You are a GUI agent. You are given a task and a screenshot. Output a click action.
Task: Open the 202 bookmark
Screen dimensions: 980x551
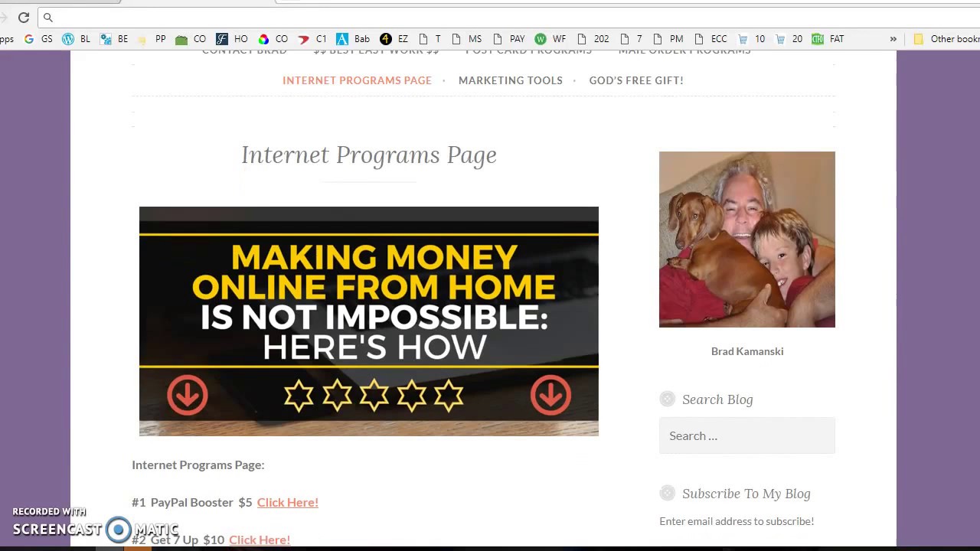(x=593, y=38)
